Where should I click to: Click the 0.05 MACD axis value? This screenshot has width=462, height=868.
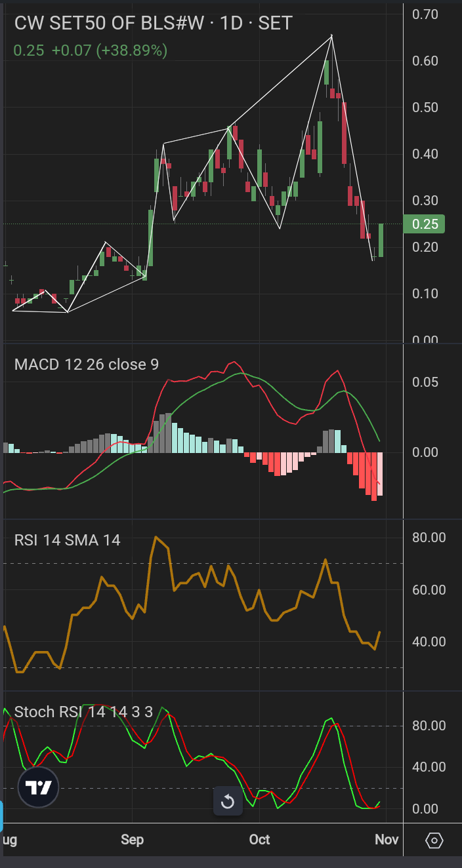click(x=425, y=382)
